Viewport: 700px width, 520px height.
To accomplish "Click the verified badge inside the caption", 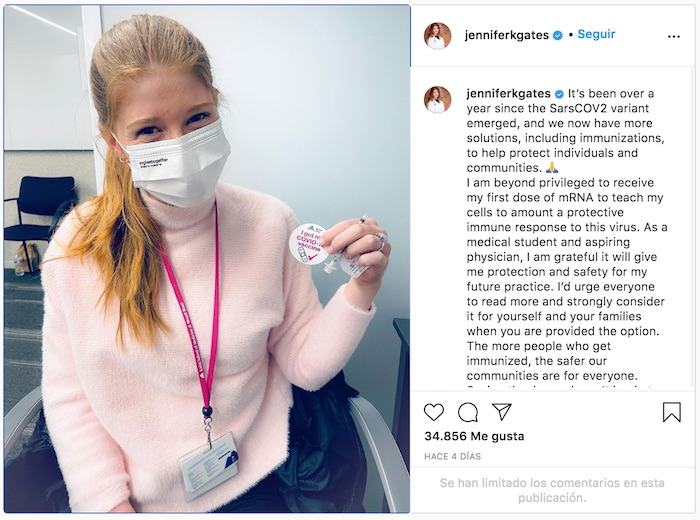I will click(x=559, y=94).
